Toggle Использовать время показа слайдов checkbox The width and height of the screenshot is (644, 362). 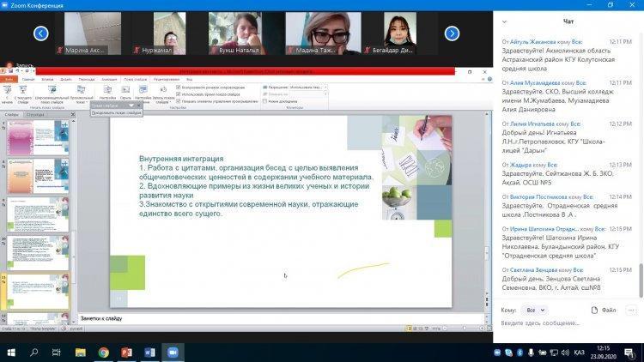point(179,94)
